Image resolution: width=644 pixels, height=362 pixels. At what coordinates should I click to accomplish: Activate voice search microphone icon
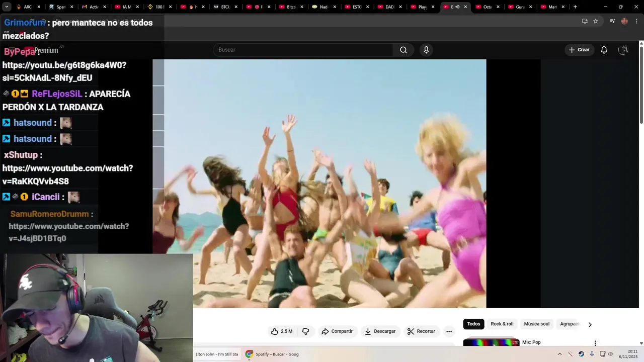coord(426,50)
